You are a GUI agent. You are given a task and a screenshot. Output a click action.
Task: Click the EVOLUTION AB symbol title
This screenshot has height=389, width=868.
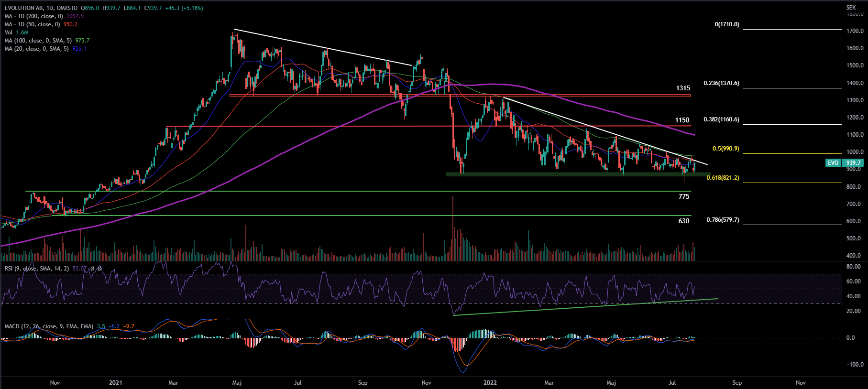click(41, 8)
